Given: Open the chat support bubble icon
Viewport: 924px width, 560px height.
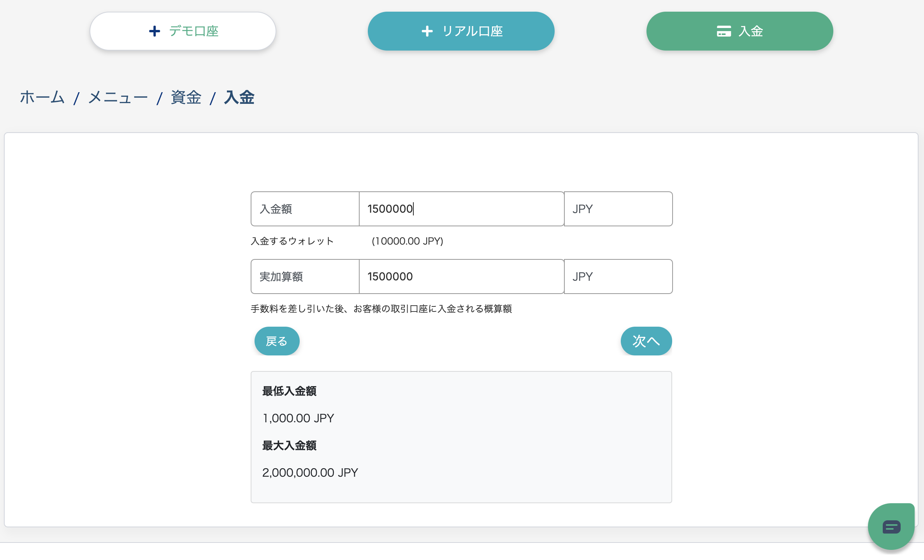Looking at the screenshot, I should click(x=891, y=527).
